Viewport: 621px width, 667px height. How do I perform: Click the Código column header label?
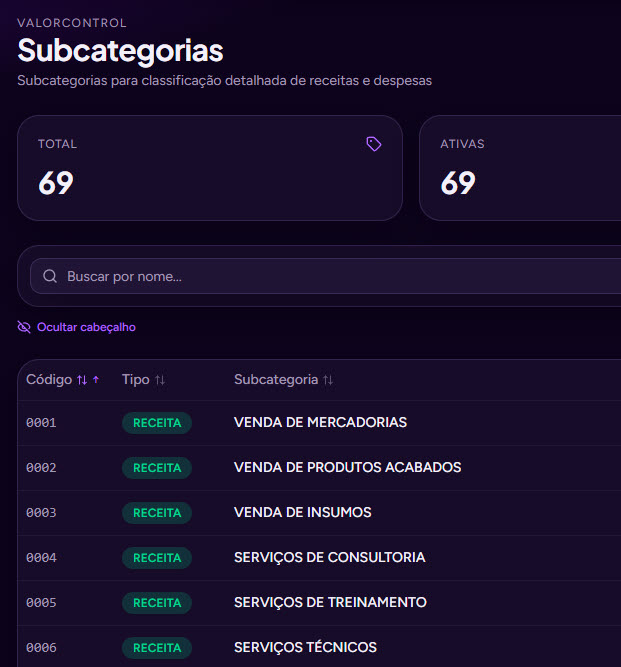coord(49,379)
